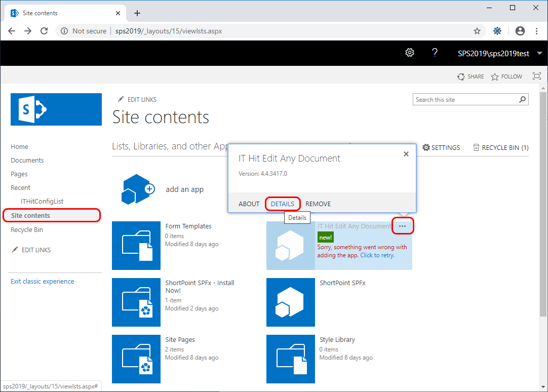Open Form Templates library icon
This screenshot has height=392, width=548.
point(136,246)
